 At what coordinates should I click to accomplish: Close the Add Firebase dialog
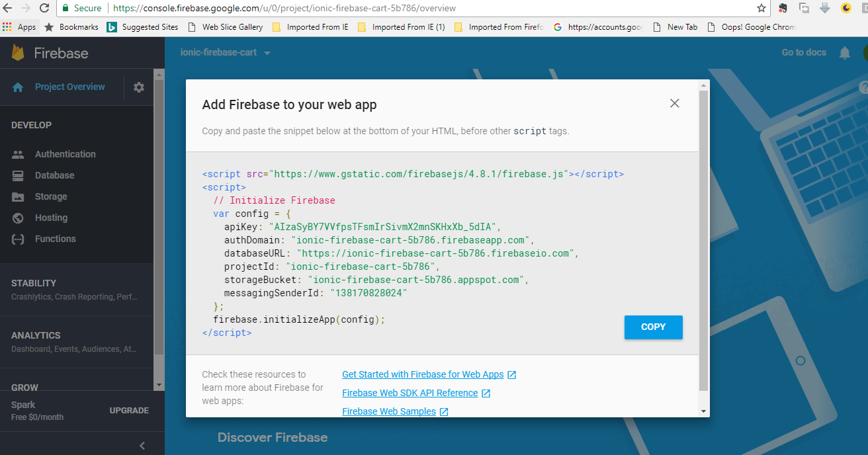674,103
